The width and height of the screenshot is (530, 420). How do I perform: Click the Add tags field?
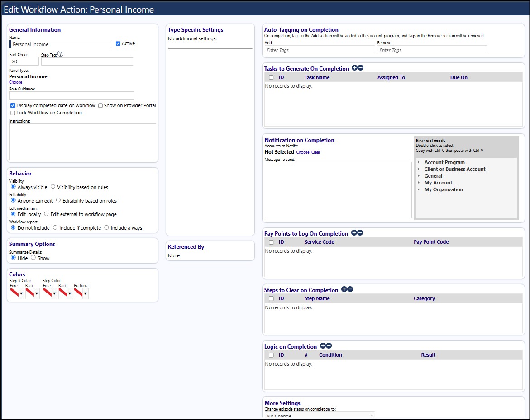point(320,50)
